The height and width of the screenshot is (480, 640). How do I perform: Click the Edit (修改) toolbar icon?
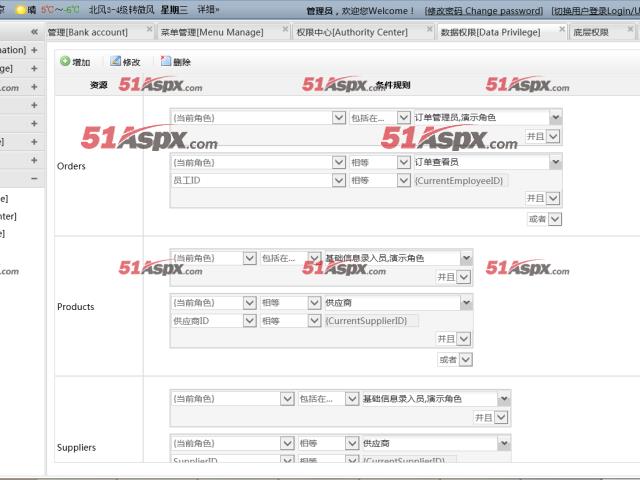tap(116, 62)
